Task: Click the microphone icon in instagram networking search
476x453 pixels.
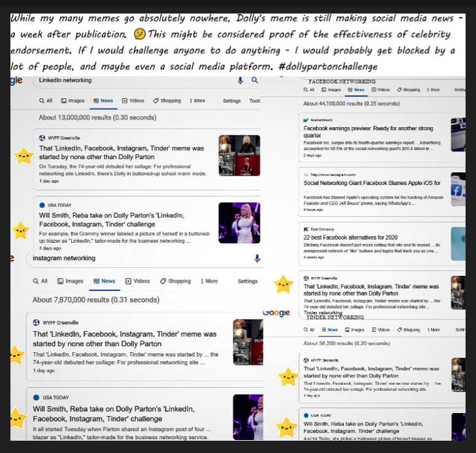Action: [x=257, y=258]
